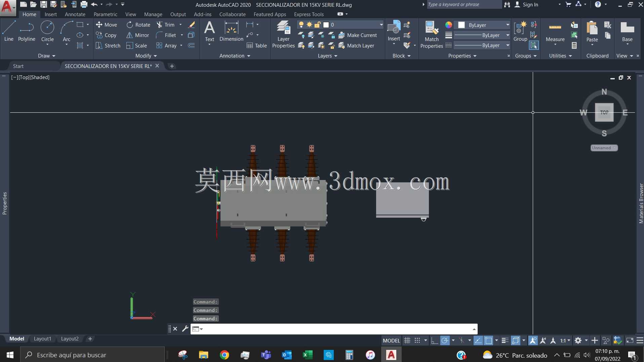644x362 pixels.
Task: Activate the Trim command
Action: [166, 25]
